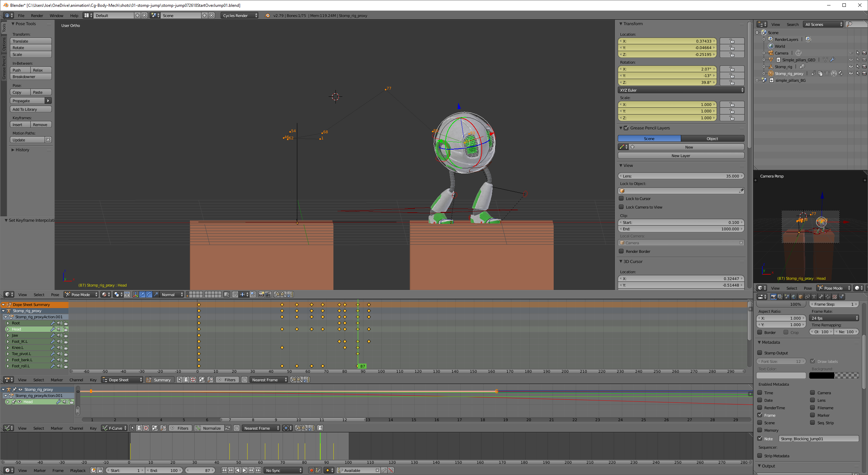This screenshot has height=475, width=868.
Task: Open the Render menu
Action: pos(37,15)
